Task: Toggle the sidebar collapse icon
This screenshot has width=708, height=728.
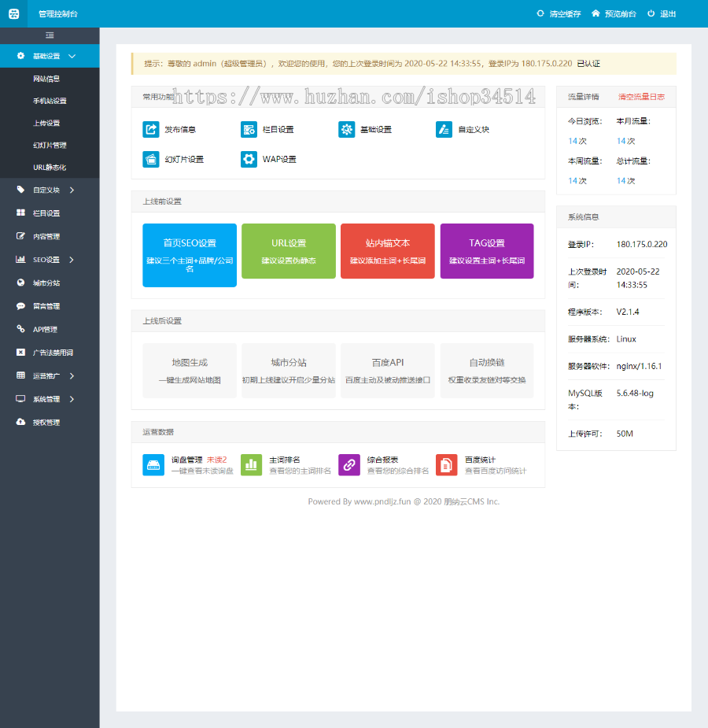Action: coord(50,35)
